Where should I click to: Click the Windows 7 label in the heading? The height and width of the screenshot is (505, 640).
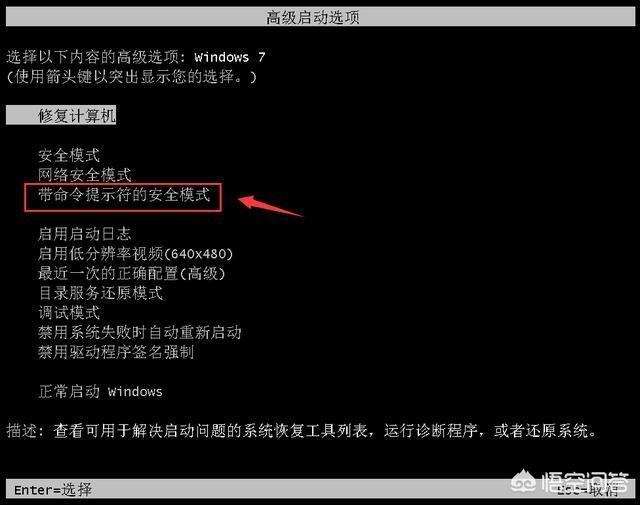pyautogui.click(x=230, y=57)
